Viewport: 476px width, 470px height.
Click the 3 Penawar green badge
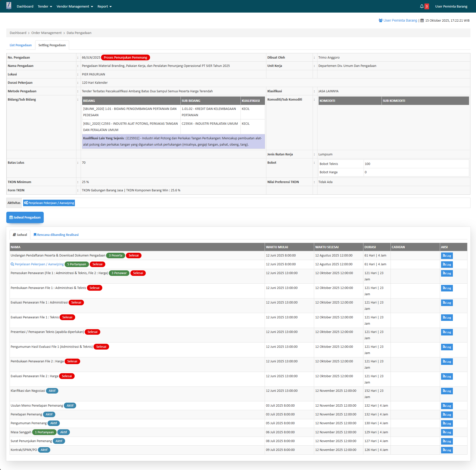(119, 273)
